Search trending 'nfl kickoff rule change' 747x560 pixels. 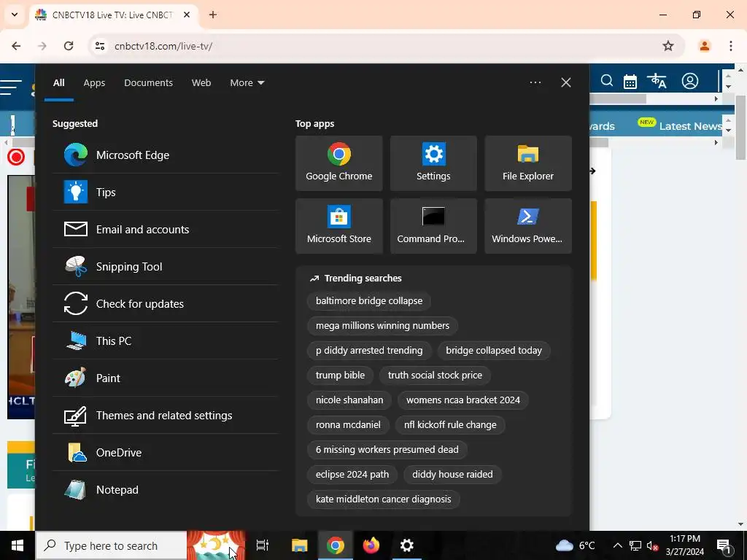pyautogui.click(x=450, y=425)
